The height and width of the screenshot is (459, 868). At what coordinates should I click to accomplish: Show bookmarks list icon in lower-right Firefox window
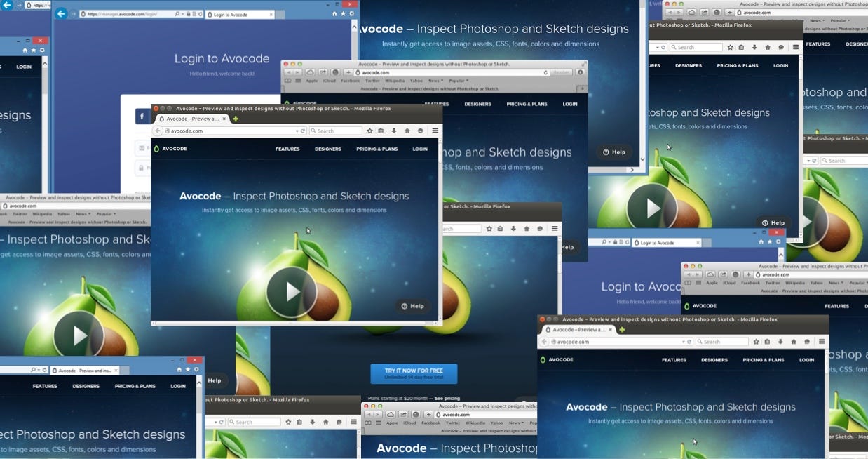(768, 342)
